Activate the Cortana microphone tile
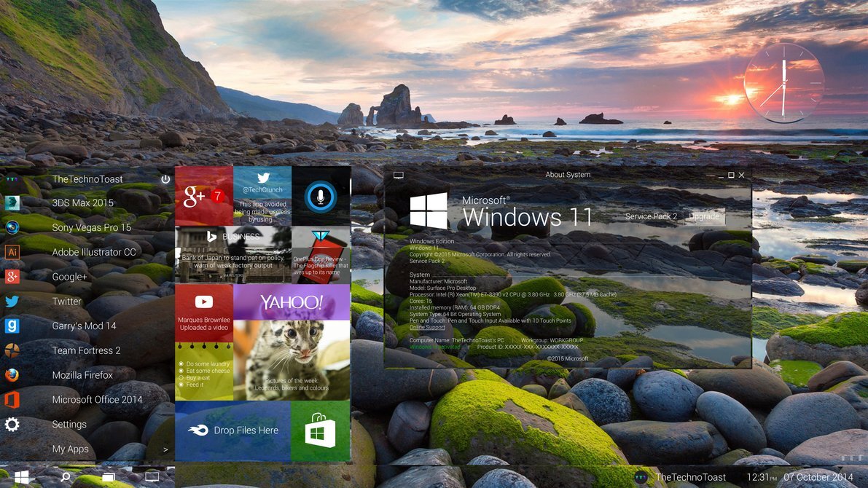The image size is (868, 488). pos(321,196)
